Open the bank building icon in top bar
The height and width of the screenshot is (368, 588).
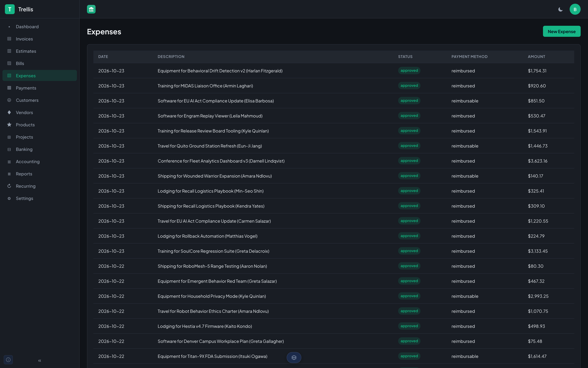pyautogui.click(x=91, y=9)
